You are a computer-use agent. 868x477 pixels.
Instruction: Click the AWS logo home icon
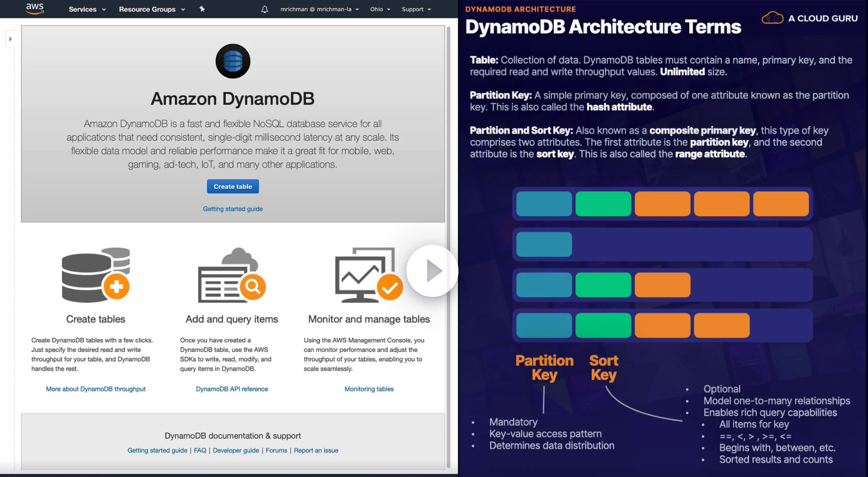[x=35, y=9]
